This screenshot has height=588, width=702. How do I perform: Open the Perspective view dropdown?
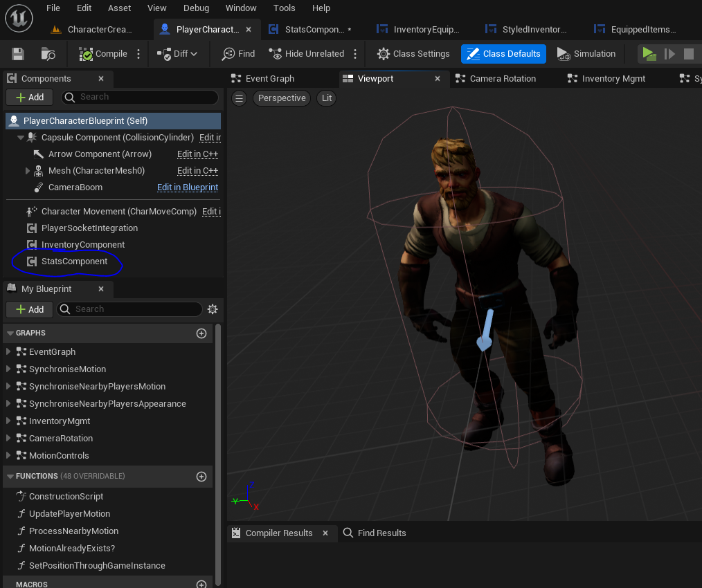coord(282,98)
